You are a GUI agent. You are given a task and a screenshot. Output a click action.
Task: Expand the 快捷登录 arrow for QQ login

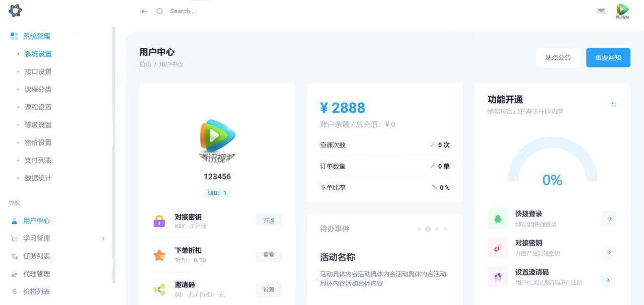[609, 218]
